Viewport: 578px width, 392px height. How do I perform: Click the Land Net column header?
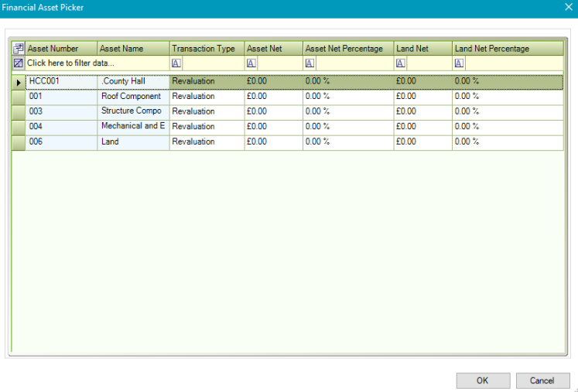tap(422, 49)
